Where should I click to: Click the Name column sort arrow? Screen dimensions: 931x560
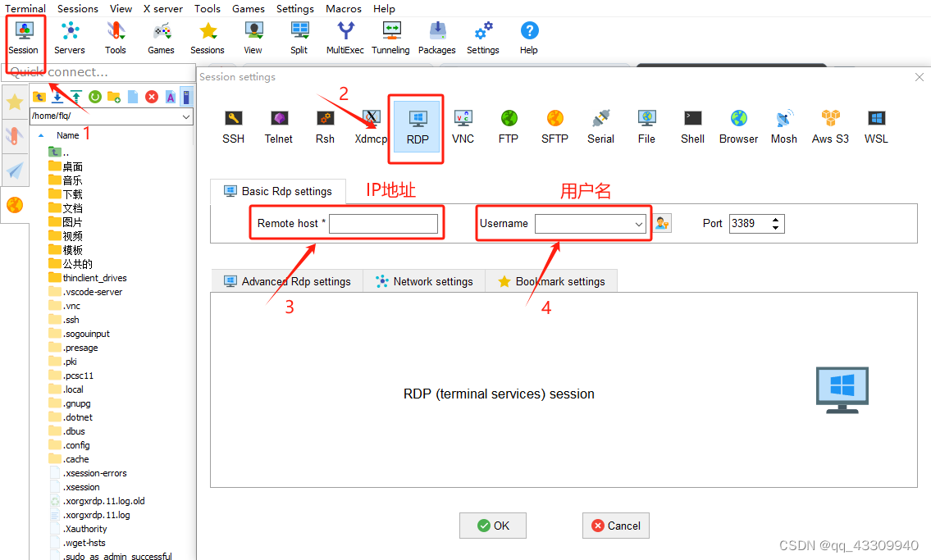(41, 136)
